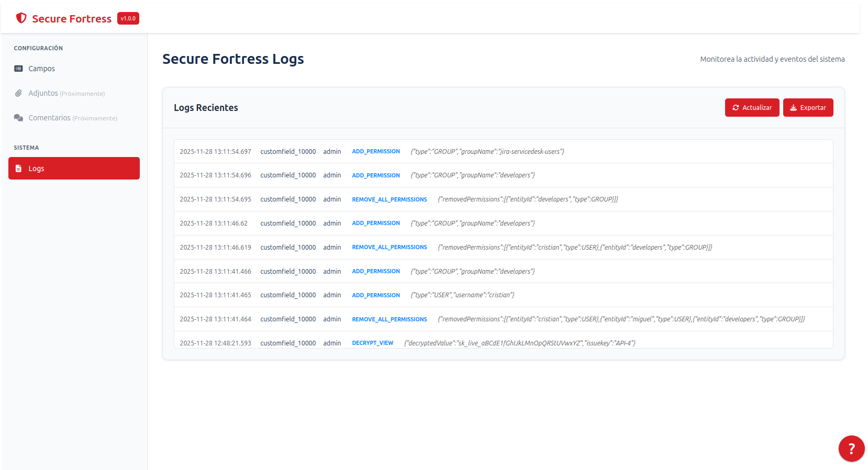Click the download icon on Exportar button

point(793,108)
